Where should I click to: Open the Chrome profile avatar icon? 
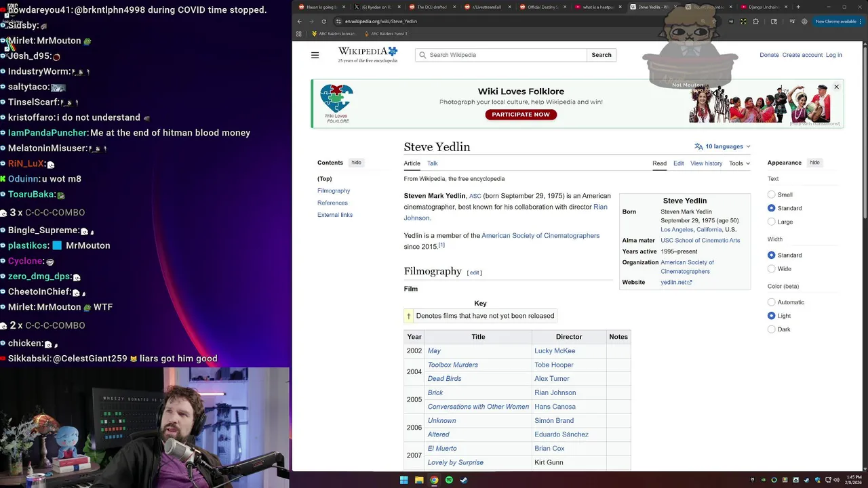(804, 21)
